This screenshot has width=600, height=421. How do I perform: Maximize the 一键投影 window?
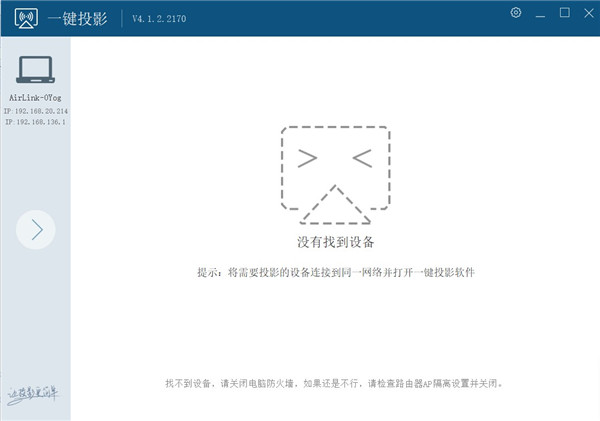point(564,13)
